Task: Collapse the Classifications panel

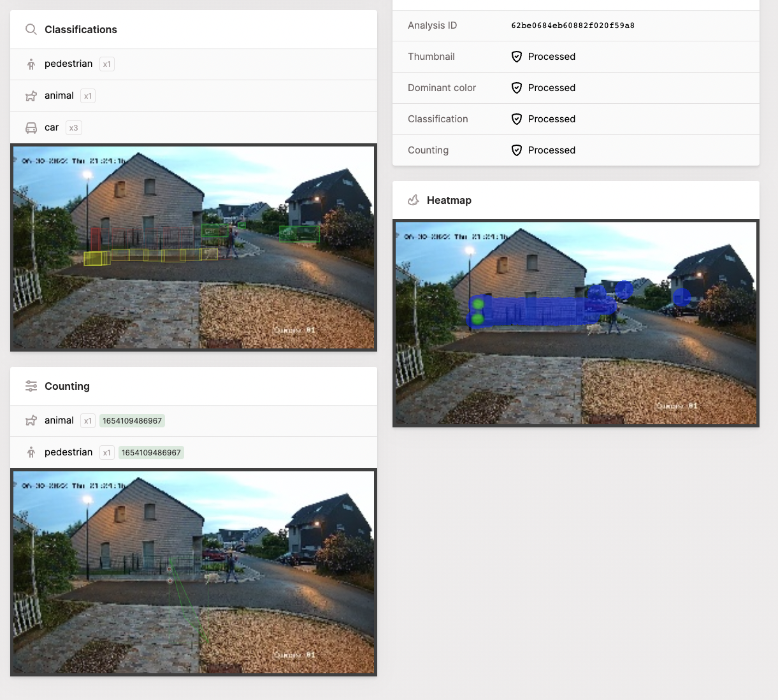Action: (80, 29)
